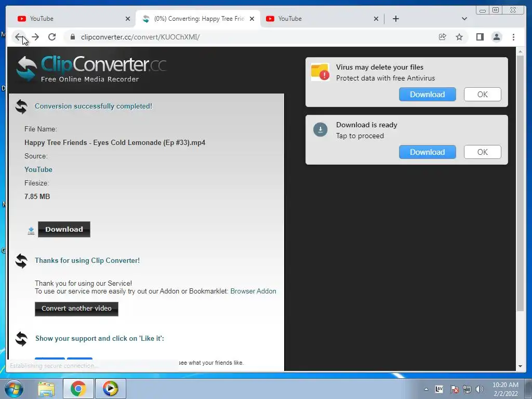Click the scrollbar up arrow
532x399 pixels.
[520, 51]
